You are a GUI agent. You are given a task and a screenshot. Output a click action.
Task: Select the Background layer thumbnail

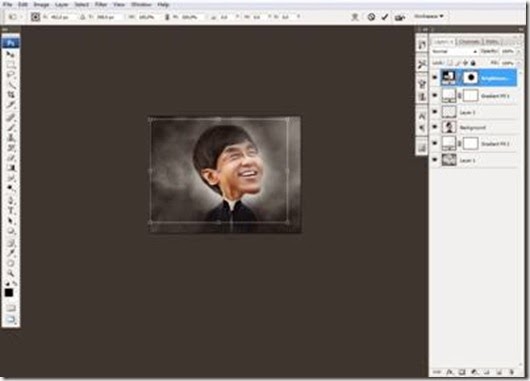tap(449, 127)
